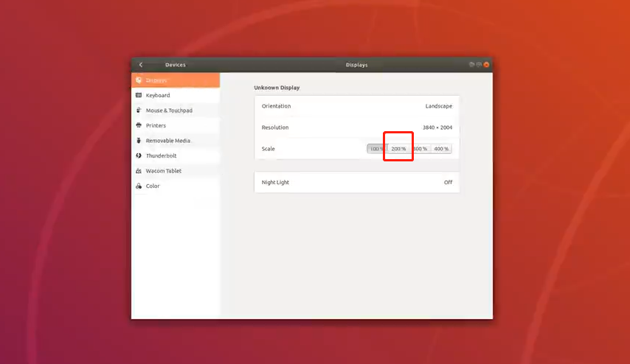This screenshot has width=630, height=364.
Task: Click the Printers icon in sidebar
Action: click(x=139, y=125)
